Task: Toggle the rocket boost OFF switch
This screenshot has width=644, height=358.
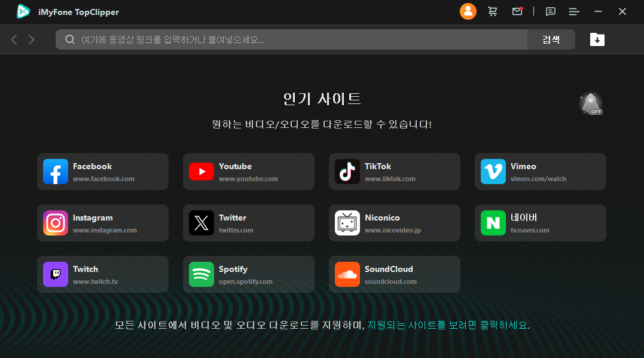Action: (591, 103)
